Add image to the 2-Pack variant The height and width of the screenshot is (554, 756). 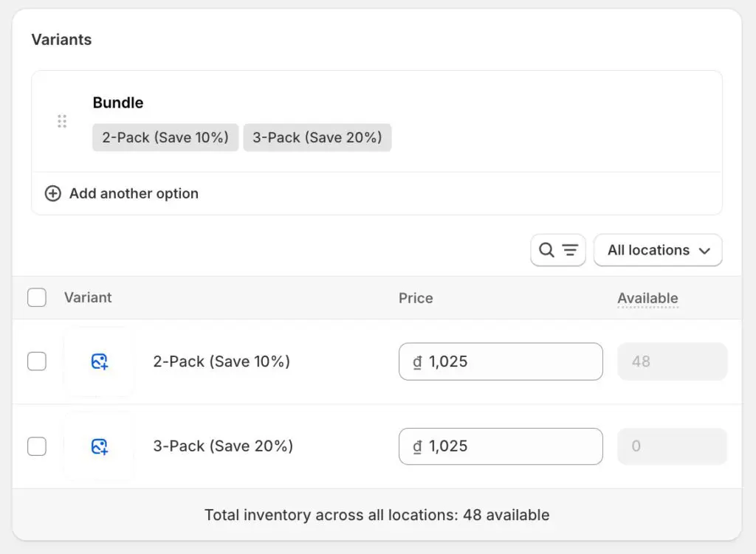click(x=100, y=361)
